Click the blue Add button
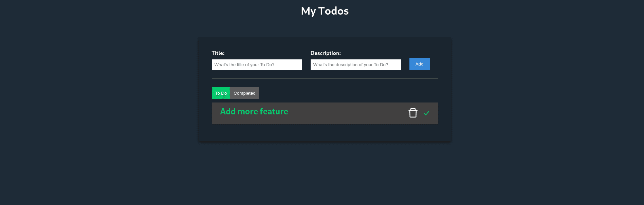This screenshot has width=644, height=205. (419, 64)
